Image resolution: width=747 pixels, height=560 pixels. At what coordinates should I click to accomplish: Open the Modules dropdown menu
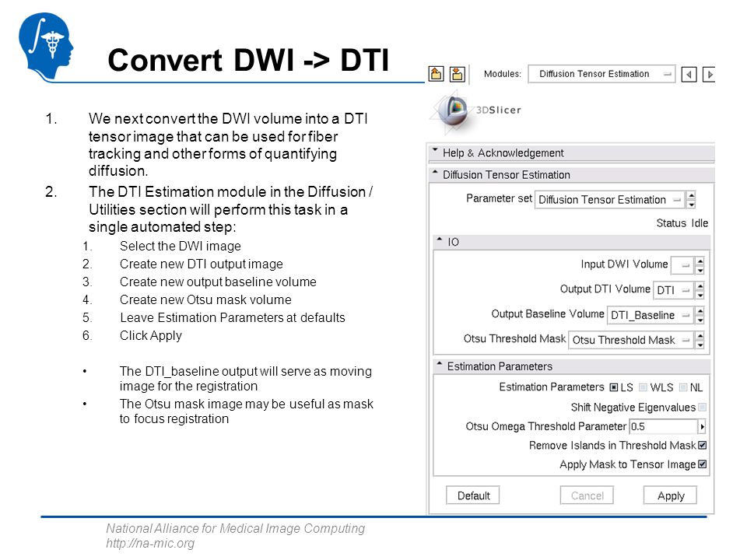pos(601,74)
